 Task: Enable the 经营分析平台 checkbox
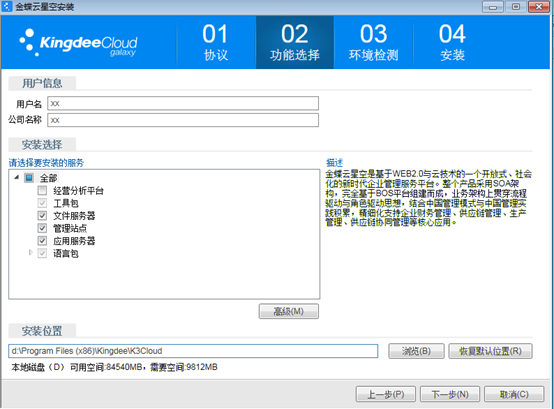coord(42,191)
